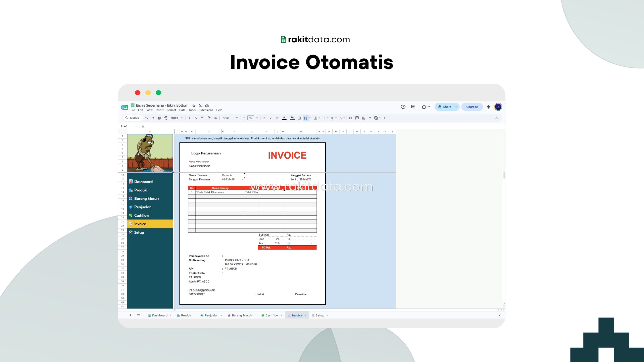Add a new sheet
The height and width of the screenshot is (362, 644).
tap(130, 315)
